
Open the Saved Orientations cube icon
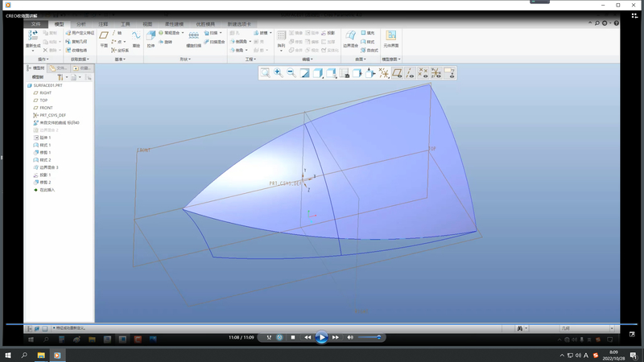[331, 73]
